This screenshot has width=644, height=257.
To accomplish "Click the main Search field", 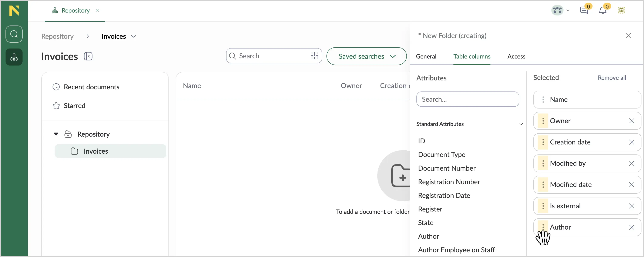I will [x=274, y=56].
